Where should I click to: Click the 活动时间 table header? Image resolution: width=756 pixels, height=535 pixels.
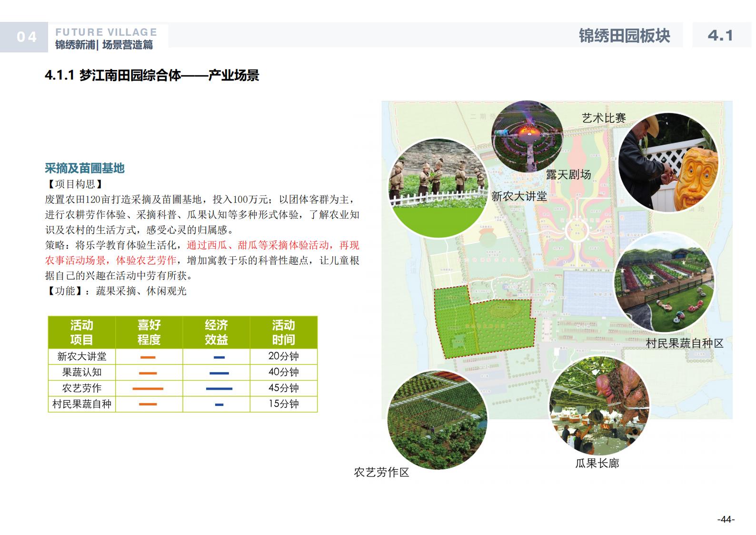[284, 332]
